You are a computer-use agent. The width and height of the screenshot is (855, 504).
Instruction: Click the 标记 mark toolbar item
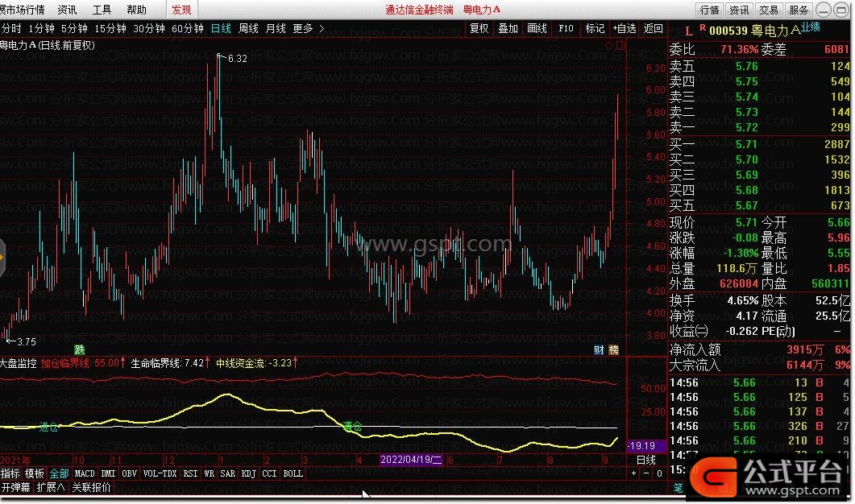pos(595,28)
